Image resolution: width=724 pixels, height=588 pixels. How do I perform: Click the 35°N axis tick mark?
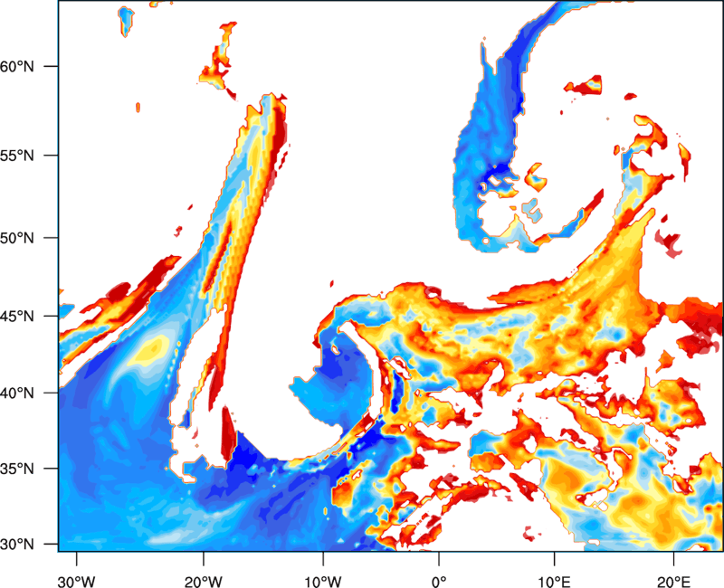pyautogui.click(x=51, y=469)
